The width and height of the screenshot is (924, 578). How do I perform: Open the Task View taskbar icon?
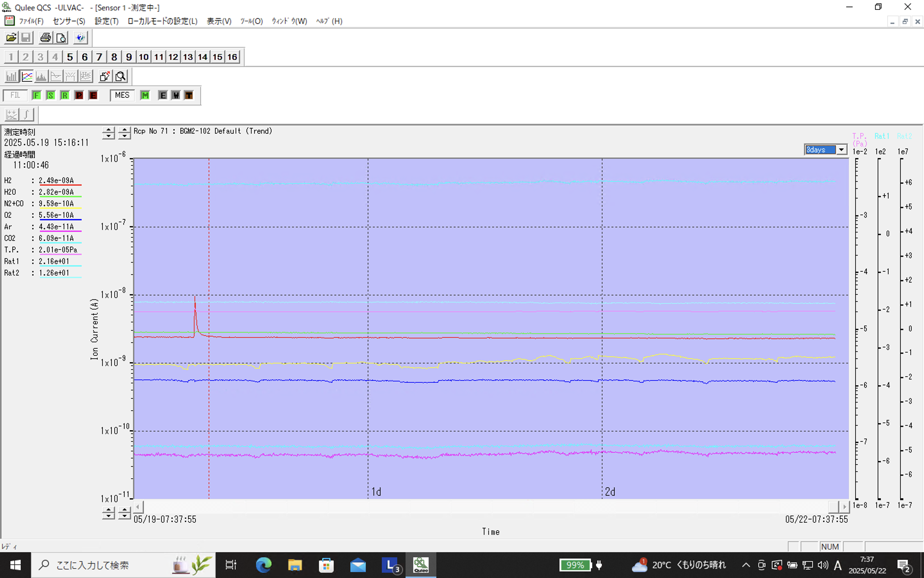[231, 565]
